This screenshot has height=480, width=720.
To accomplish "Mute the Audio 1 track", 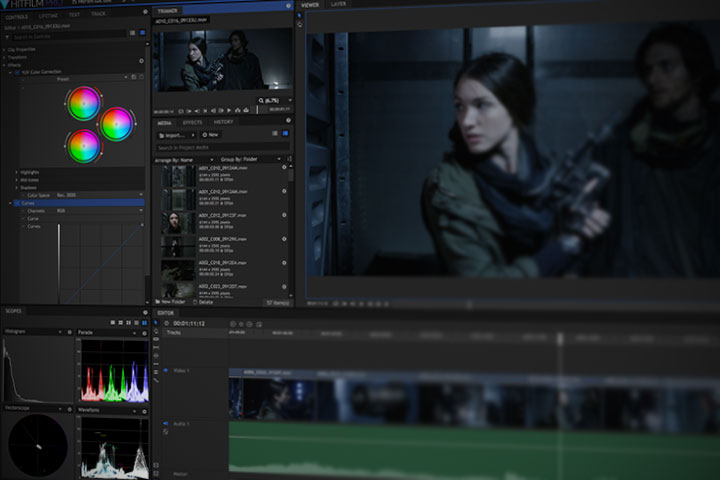I will 166,424.
